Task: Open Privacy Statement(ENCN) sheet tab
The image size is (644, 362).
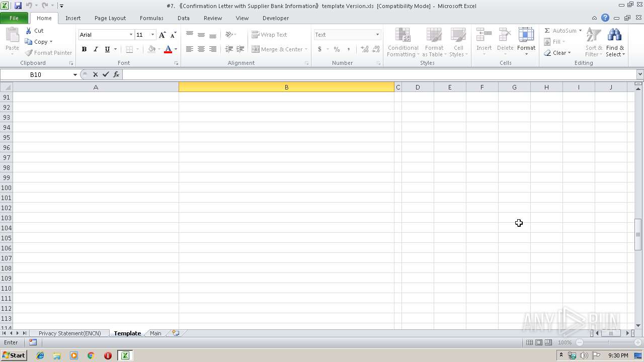Action: pyautogui.click(x=69, y=333)
